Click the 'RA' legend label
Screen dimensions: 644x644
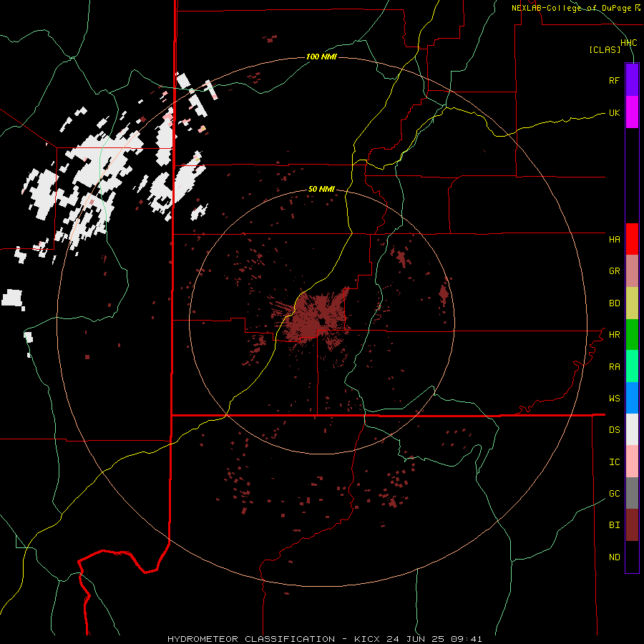pyautogui.click(x=615, y=367)
